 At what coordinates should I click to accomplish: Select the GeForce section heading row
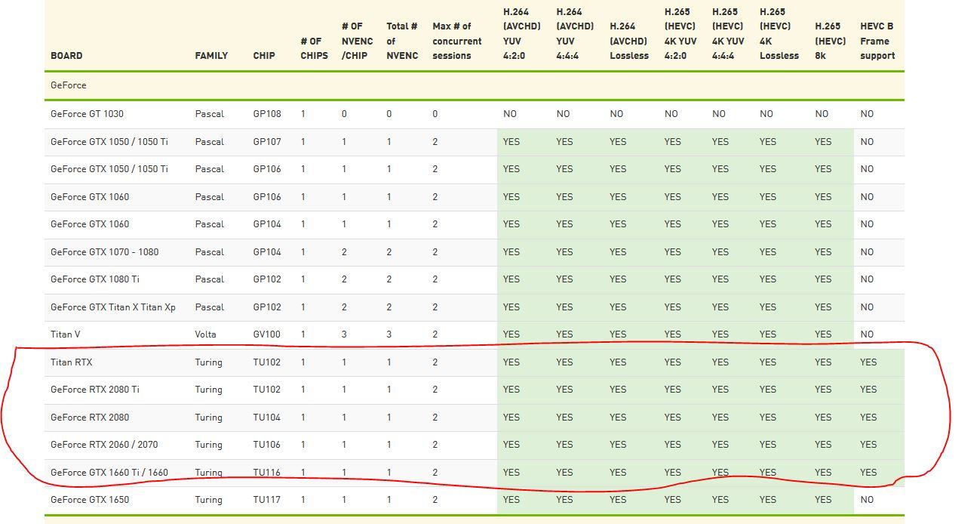(475, 85)
